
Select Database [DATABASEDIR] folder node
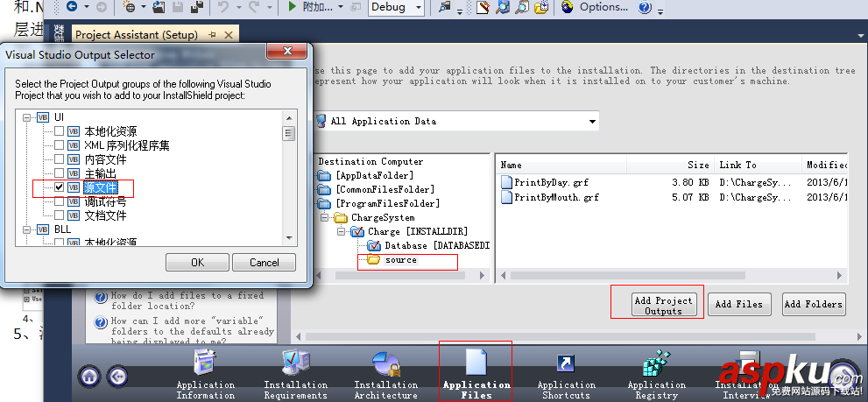pyautogui.click(x=437, y=245)
